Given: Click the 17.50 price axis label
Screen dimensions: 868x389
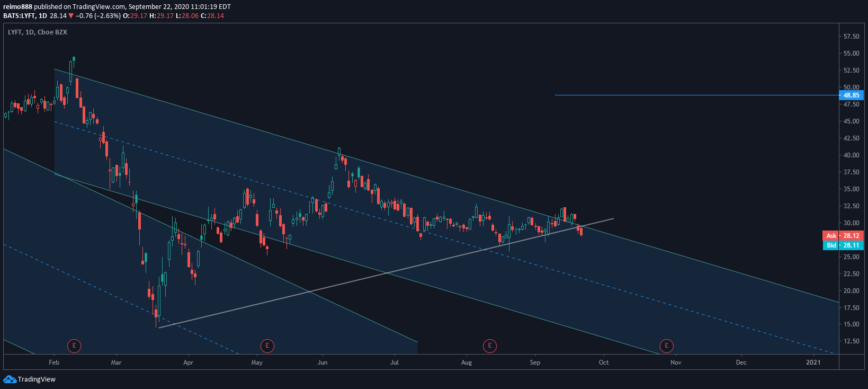Looking at the screenshot, I should [x=852, y=308].
